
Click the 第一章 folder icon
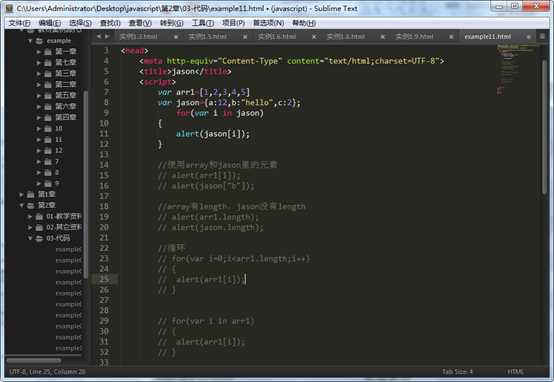[48, 52]
